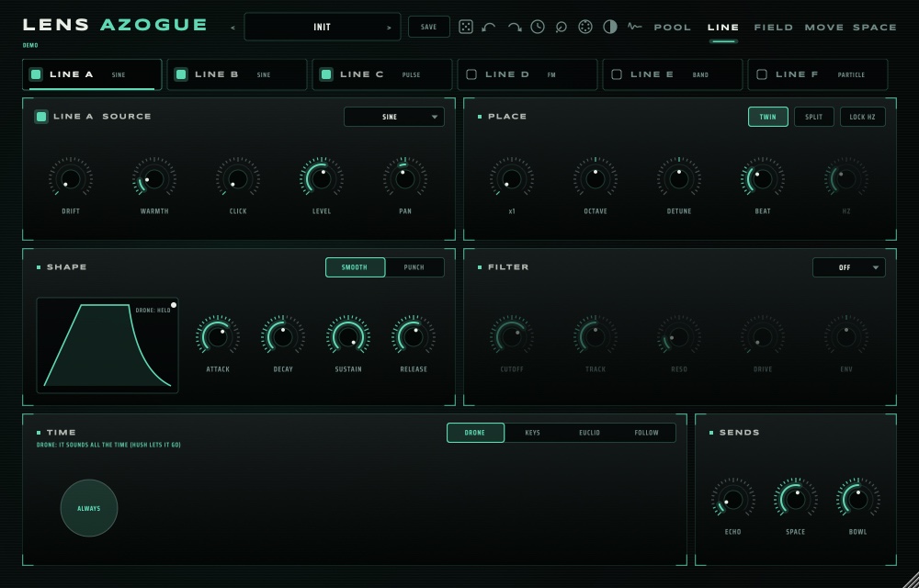The width and height of the screenshot is (919, 588).
Task: Click the envelope shape display
Action: 108,345
